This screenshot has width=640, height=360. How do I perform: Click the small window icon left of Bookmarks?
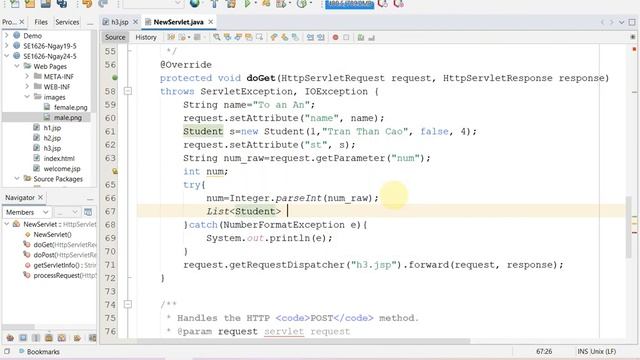pos(7,351)
